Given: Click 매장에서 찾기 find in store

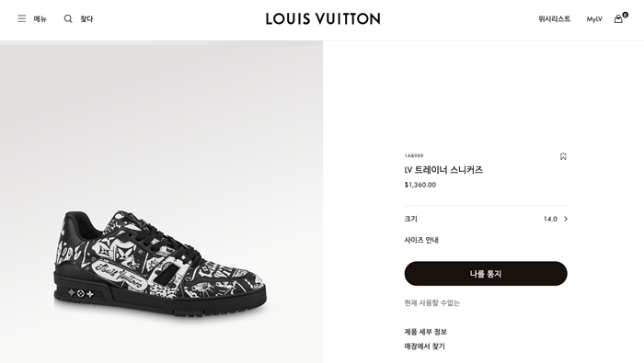Looking at the screenshot, I should (x=425, y=346).
